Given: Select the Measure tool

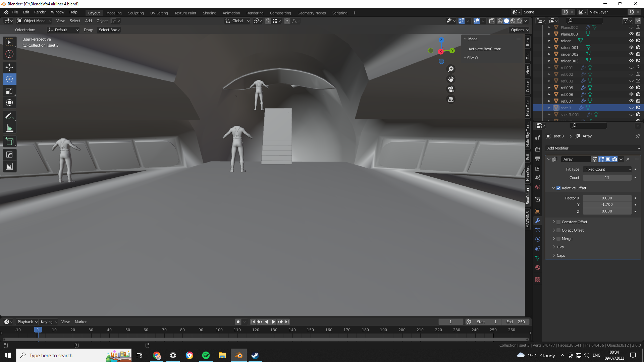Looking at the screenshot, I should 9,128.
